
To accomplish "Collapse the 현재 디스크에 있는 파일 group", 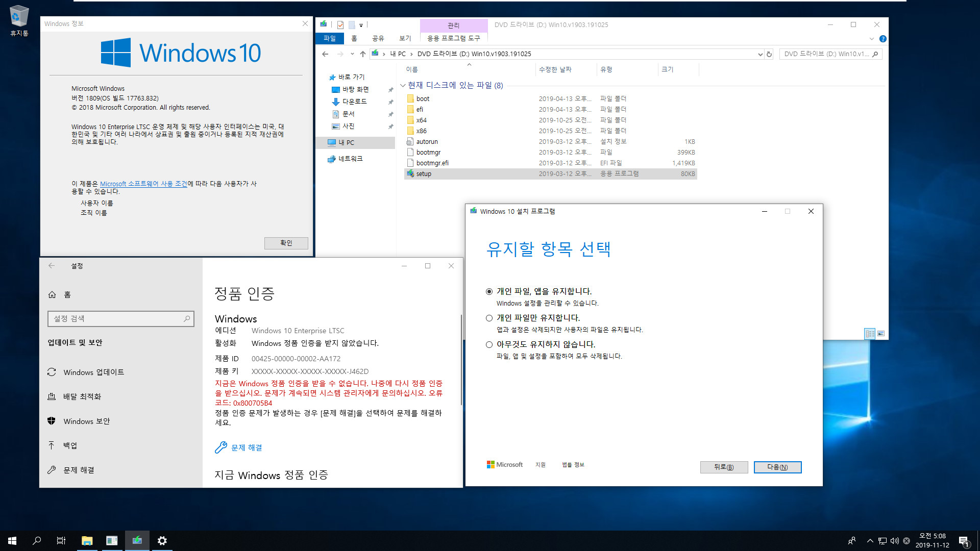I will pyautogui.click(x=403, y=85).
